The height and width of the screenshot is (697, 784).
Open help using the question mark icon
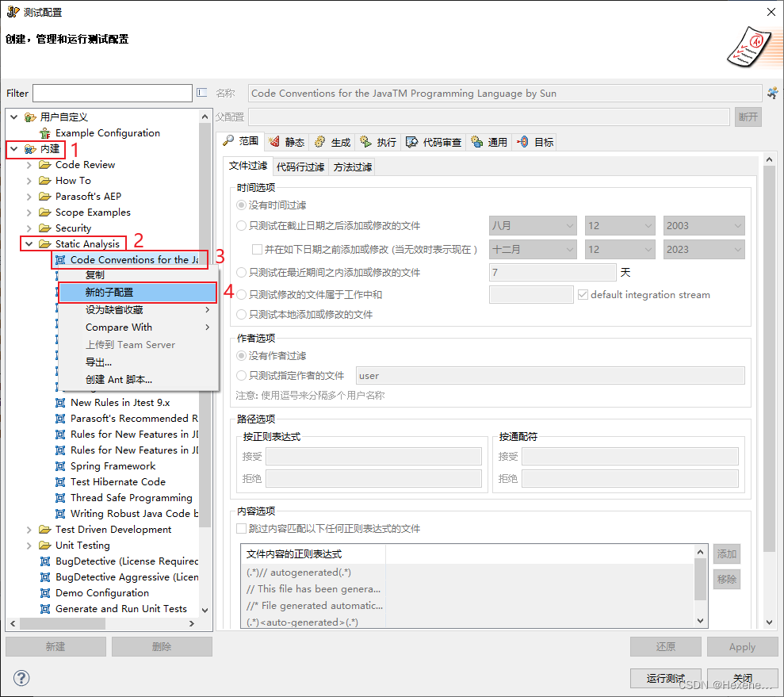tap(21, 678)
